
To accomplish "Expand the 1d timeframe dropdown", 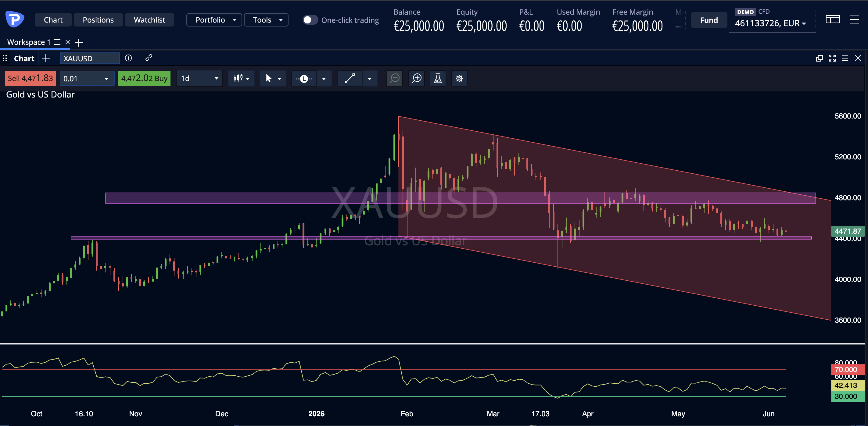I will tap(199, 78).
